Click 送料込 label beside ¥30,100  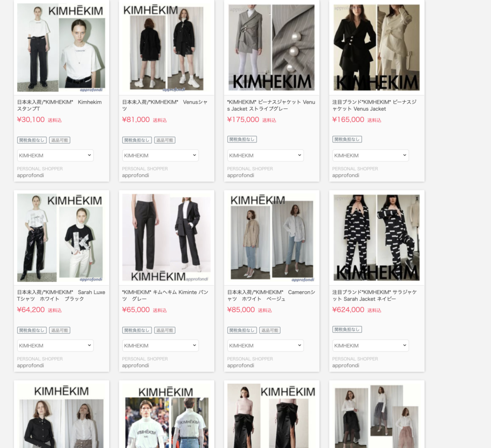click(55, 120)
